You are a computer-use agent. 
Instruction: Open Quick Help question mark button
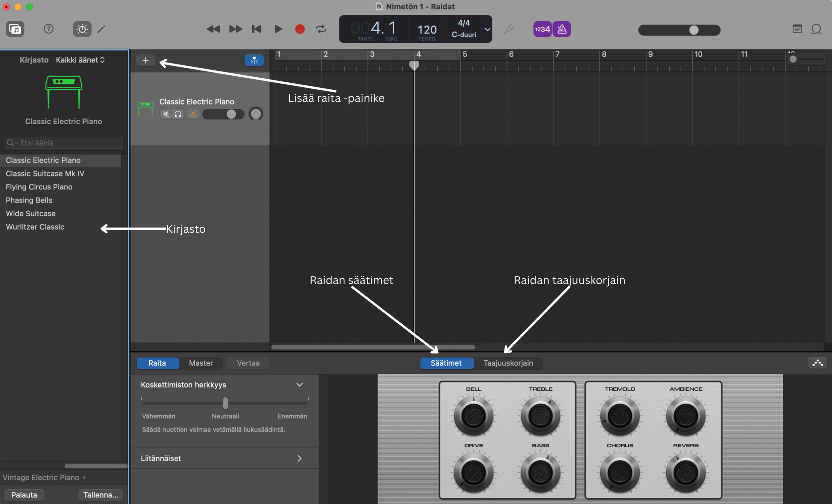point(49,29)
